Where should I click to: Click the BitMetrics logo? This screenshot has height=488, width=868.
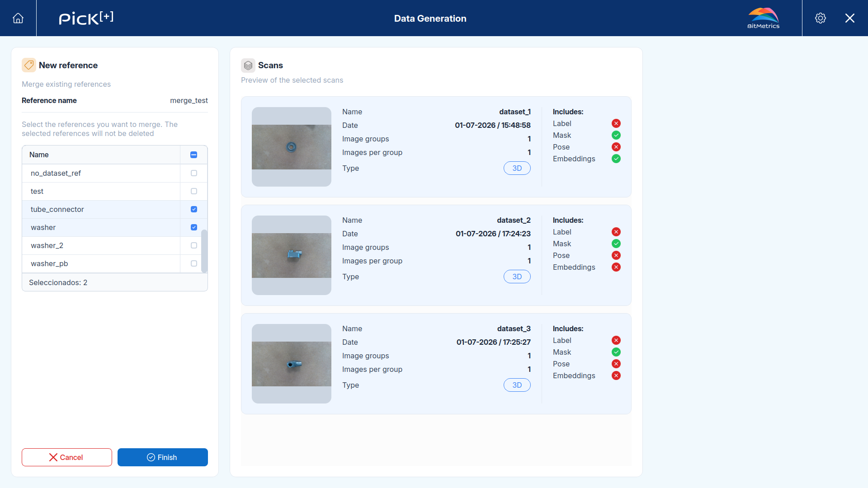pyautogui.click(x=764, y=18)
